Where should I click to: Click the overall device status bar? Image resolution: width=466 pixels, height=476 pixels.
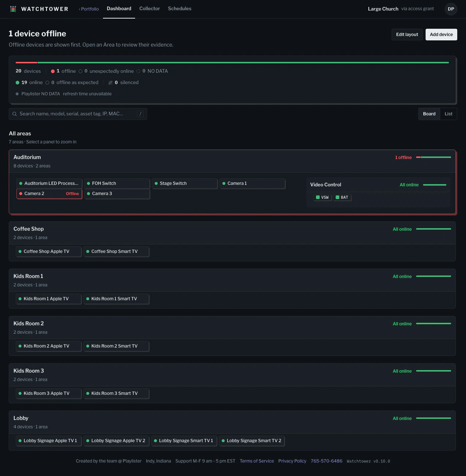[x=232, y=63]
